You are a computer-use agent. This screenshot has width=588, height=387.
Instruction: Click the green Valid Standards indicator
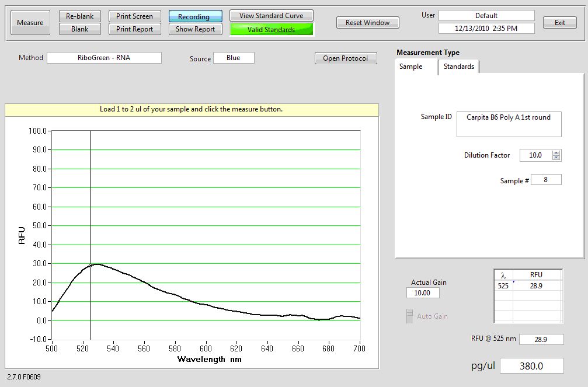271,29
